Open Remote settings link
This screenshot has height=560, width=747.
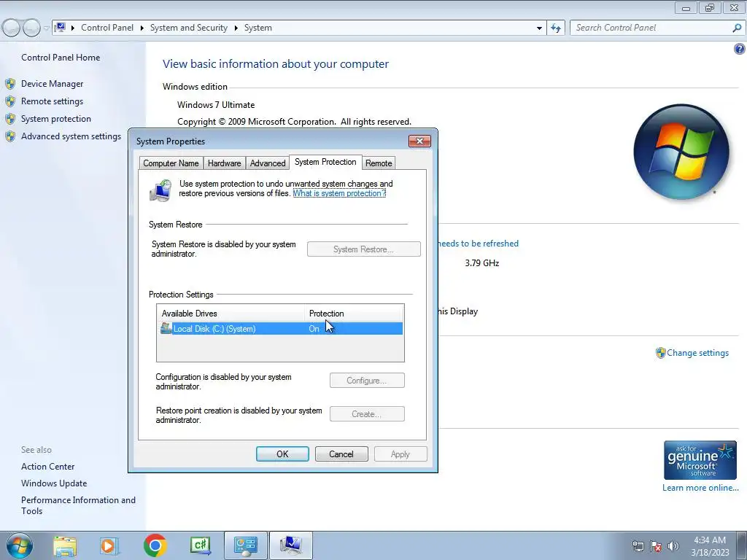52,101
